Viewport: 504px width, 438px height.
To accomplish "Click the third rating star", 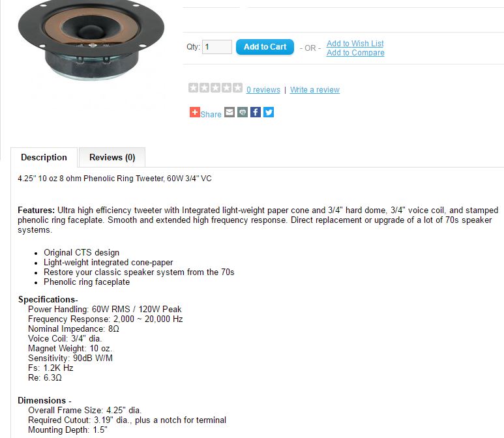I will point(215,88).
